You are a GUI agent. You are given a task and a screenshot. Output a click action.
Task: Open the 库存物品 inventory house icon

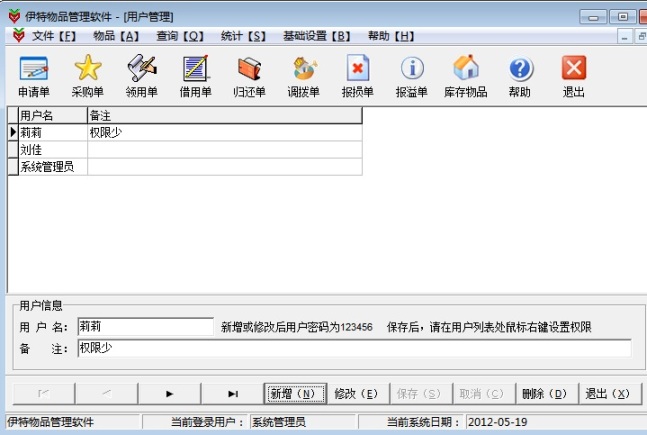[x=465, y=76]
